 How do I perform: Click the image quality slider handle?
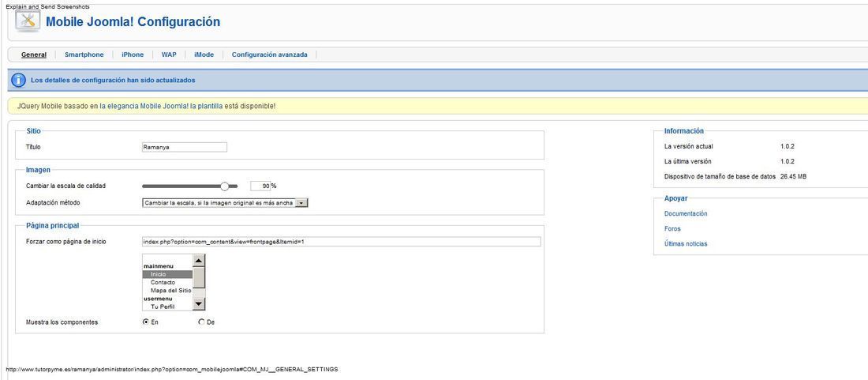point(225,186)
